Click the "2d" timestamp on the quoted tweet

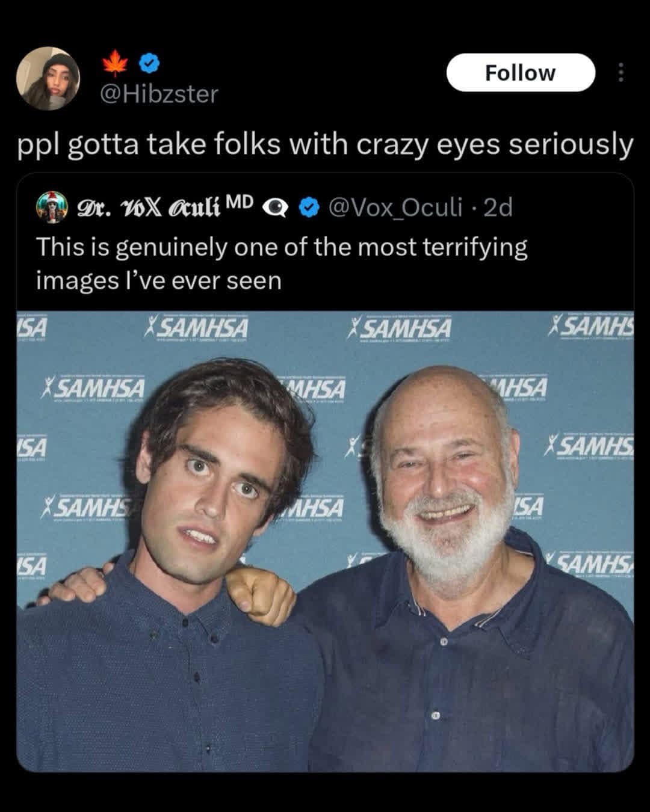click(498, 208)
